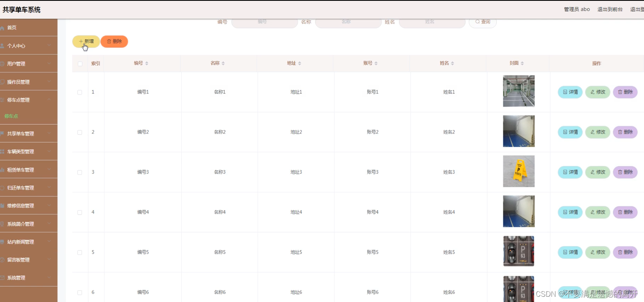Click cell text 地址3
Image resolution: width=644 pixels, height=302 pixels.
click(296, 172)
